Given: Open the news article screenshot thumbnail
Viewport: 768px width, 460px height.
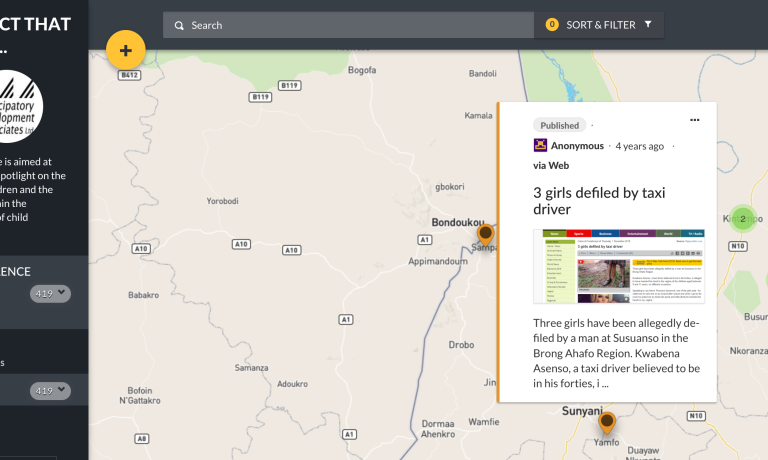Looking at the screenshot, I should (x=618, y=266).
